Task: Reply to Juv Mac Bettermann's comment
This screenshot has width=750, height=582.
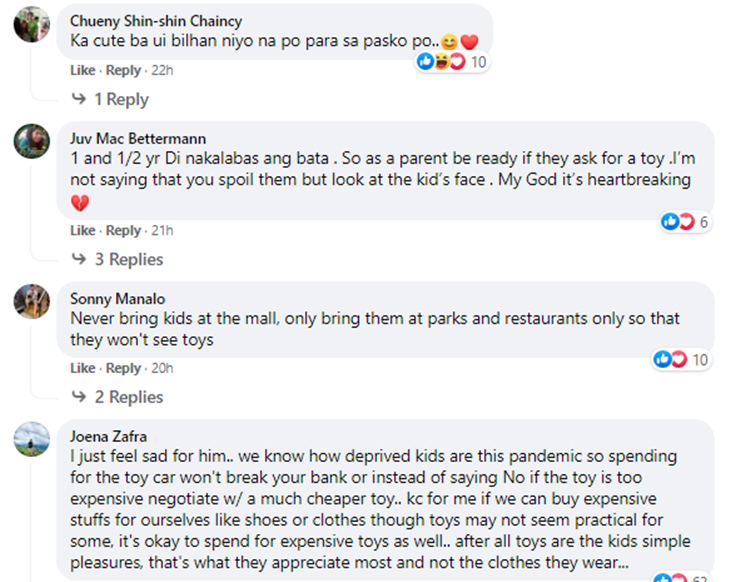Action: (x=123, y=231)
